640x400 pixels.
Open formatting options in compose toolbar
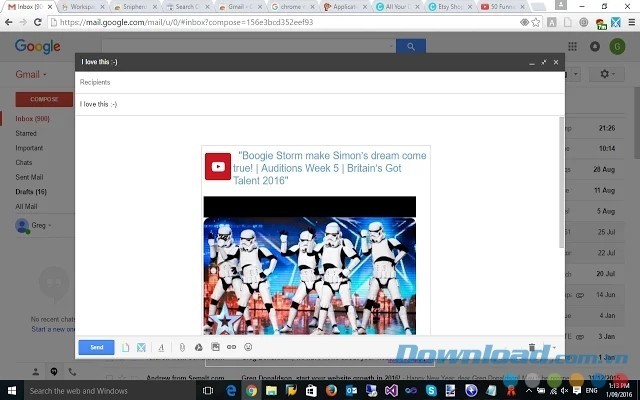tap(161, 347)
